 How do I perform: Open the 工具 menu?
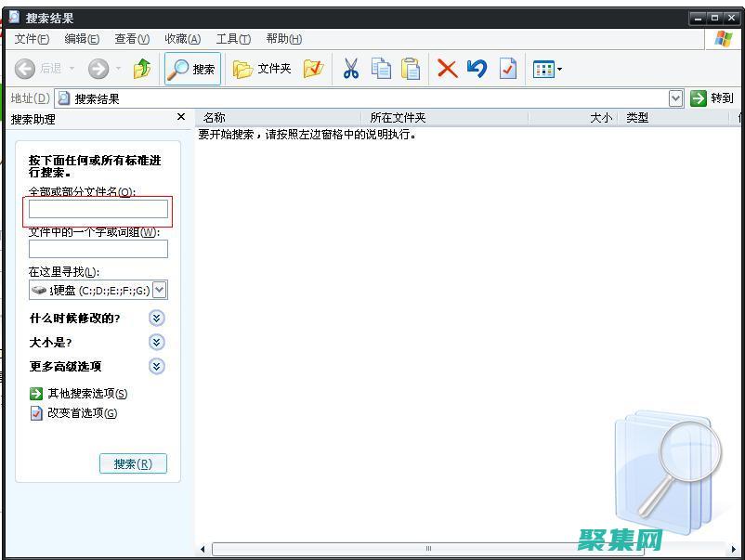click(x=232, y=39)
